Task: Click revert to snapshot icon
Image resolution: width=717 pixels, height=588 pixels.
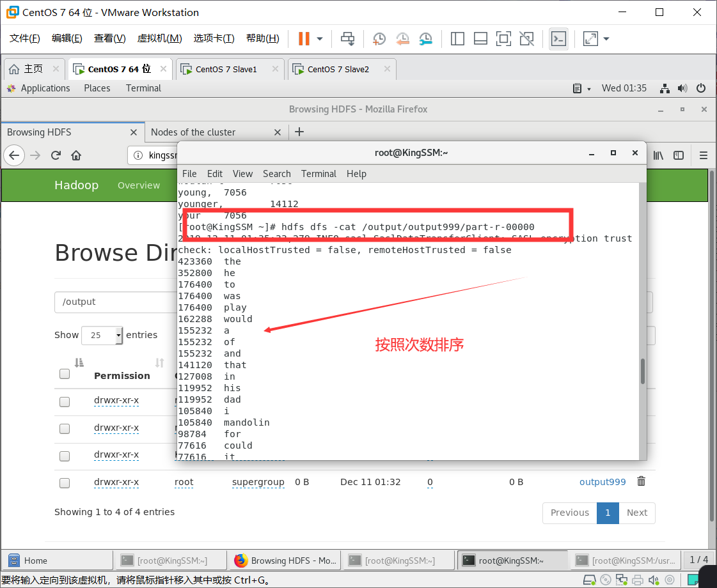Action: (402, 39)
